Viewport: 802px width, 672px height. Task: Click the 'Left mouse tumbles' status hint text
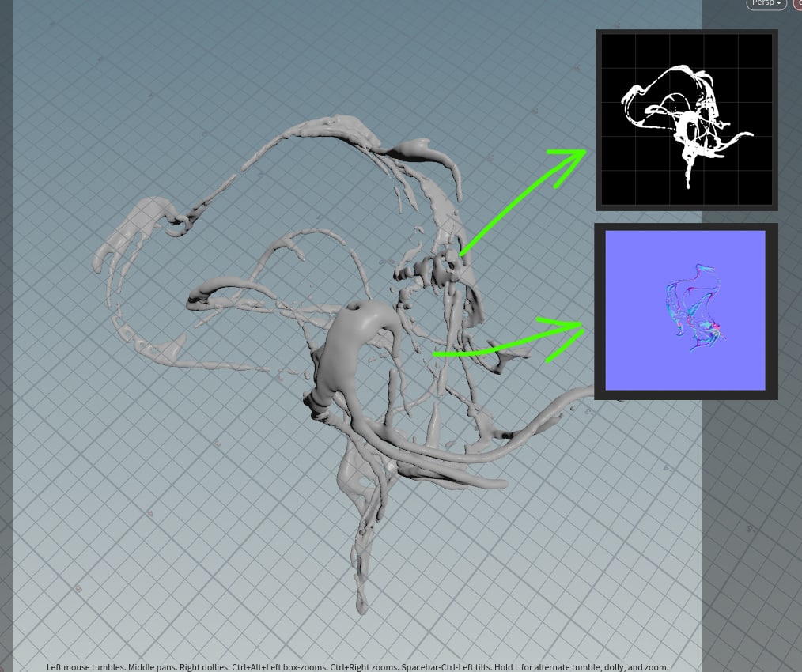[x=357, y=667]
